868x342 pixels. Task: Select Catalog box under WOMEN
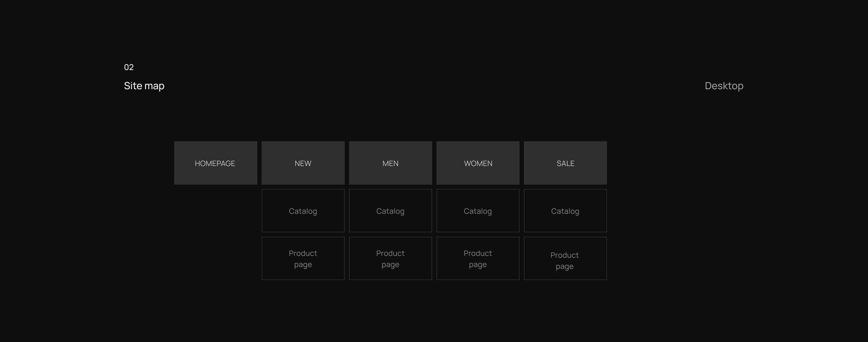pos(478,211)
